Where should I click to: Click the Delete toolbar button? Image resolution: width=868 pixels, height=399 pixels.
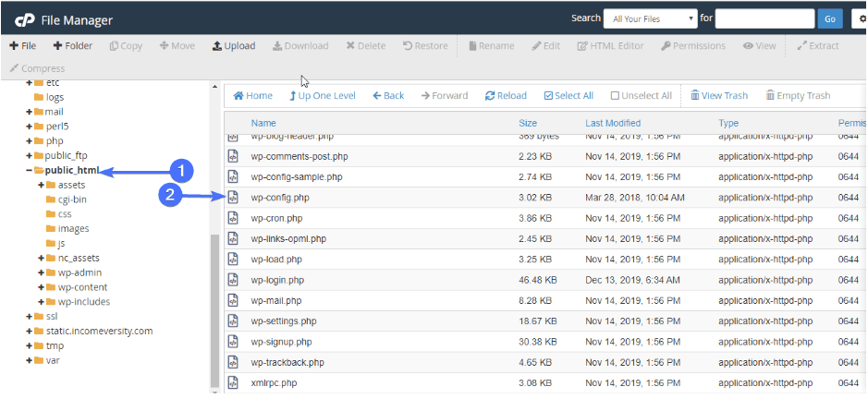(366, 46)
